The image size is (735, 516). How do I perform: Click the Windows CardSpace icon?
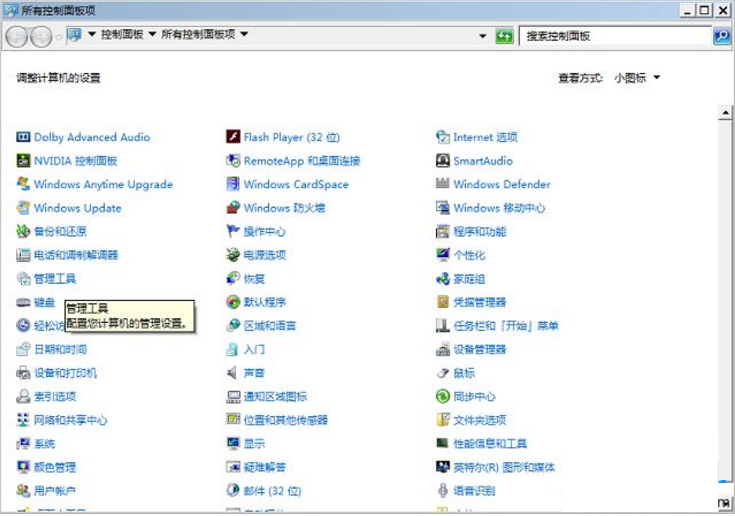[233, 184]
